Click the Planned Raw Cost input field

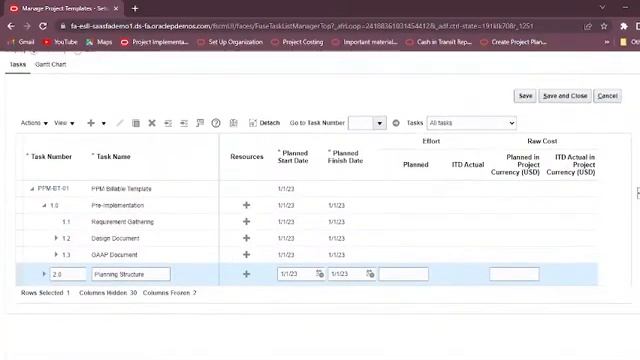point(514,274)
